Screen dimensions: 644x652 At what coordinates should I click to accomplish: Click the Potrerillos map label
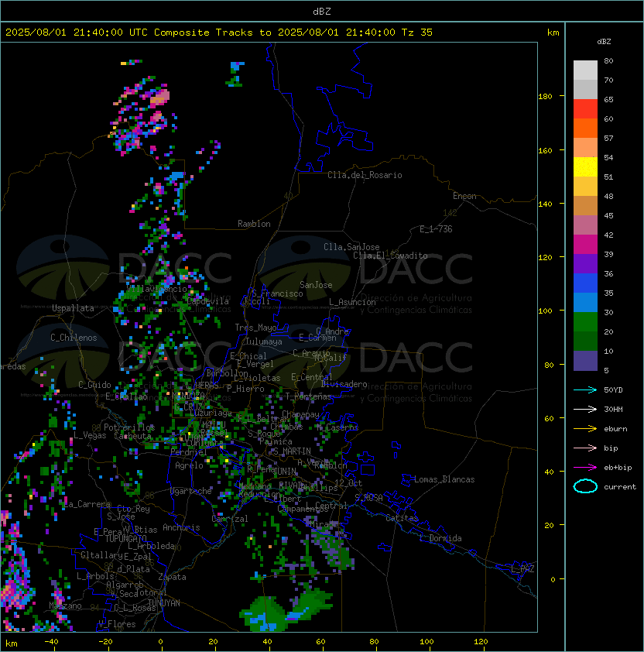129,427
